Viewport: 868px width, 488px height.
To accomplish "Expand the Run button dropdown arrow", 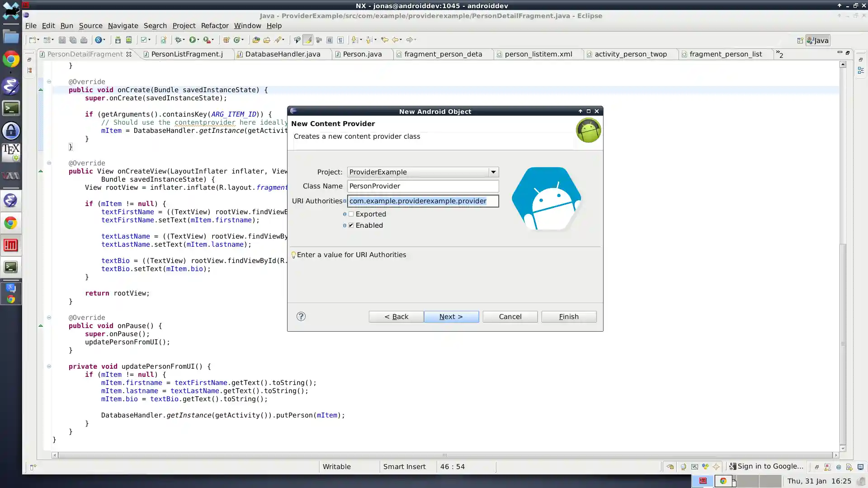I will coord(198,40).
